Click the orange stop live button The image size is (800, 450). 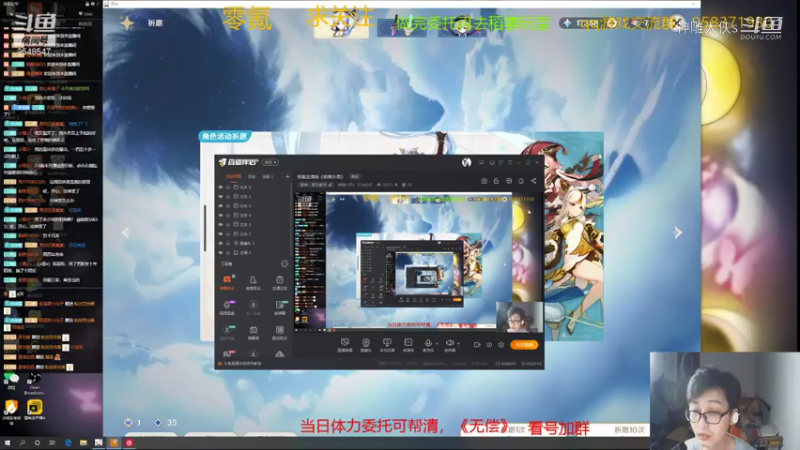point(524,345)
